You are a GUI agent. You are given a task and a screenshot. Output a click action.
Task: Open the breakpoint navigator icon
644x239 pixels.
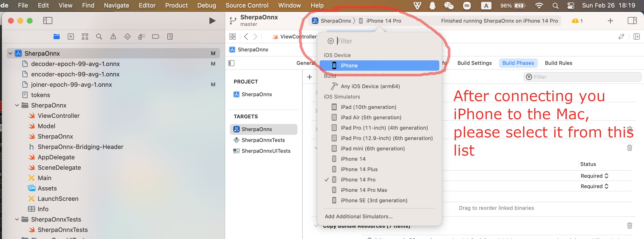pos(156,37)
